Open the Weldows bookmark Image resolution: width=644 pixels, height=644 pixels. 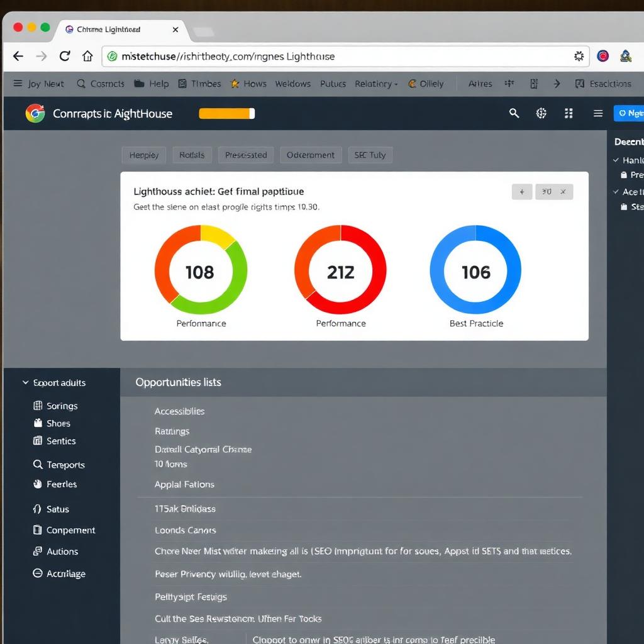tap(293, 84)
